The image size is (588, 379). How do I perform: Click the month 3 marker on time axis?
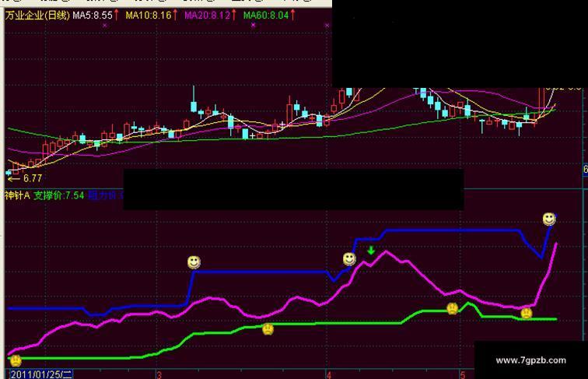pos(159,374)
